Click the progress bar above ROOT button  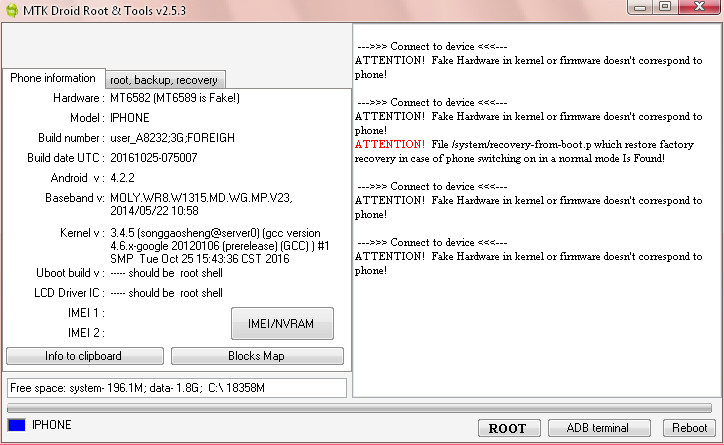(359, 408)
